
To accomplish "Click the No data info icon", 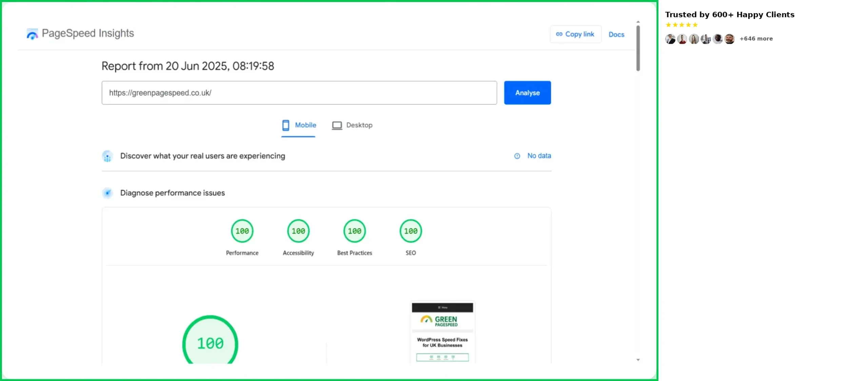I will (x=516, y=156).
